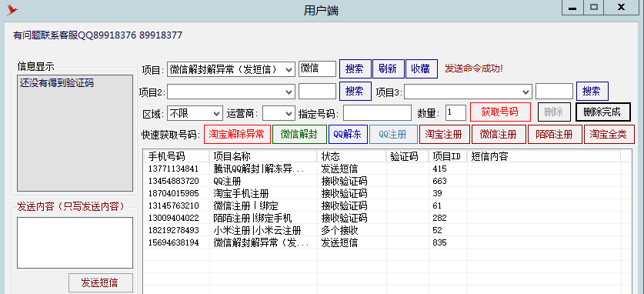Click the 数量 field showing 1
The image size is (644, 294).
click(x=455, y=113)
